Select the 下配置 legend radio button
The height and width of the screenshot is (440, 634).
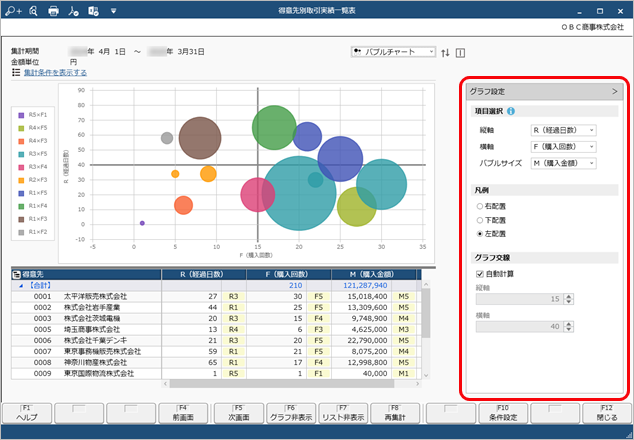(x=480, y=220)
